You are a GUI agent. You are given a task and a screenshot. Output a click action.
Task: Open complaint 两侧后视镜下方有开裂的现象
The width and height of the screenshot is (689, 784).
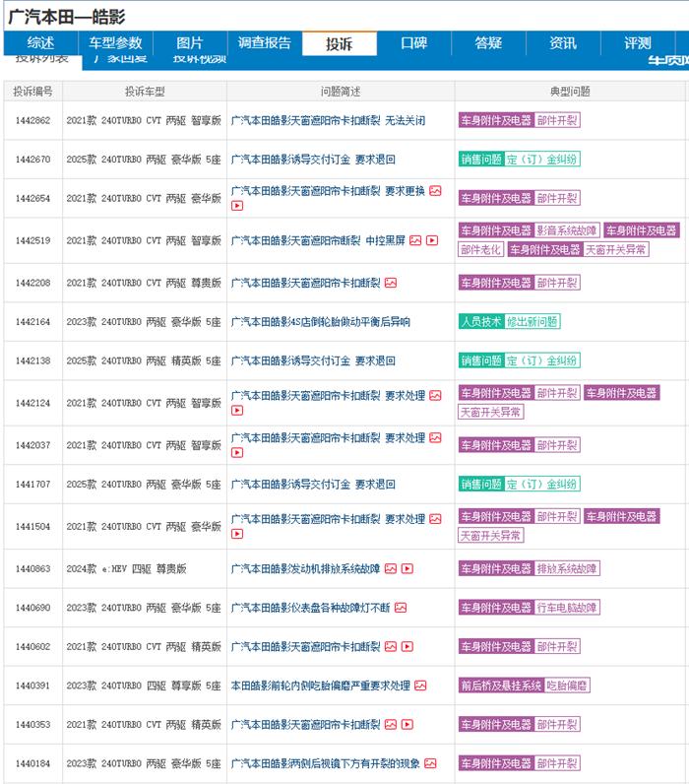point(325,763)
